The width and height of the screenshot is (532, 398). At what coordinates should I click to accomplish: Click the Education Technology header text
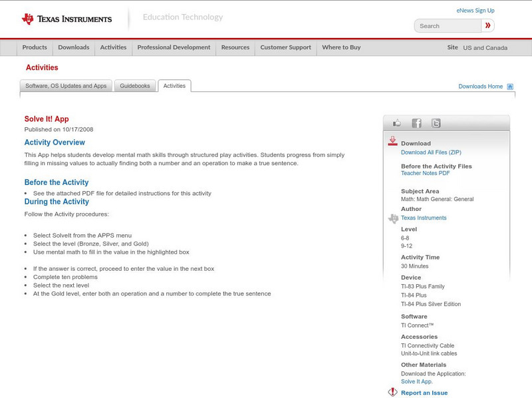(x=182, y=17)
